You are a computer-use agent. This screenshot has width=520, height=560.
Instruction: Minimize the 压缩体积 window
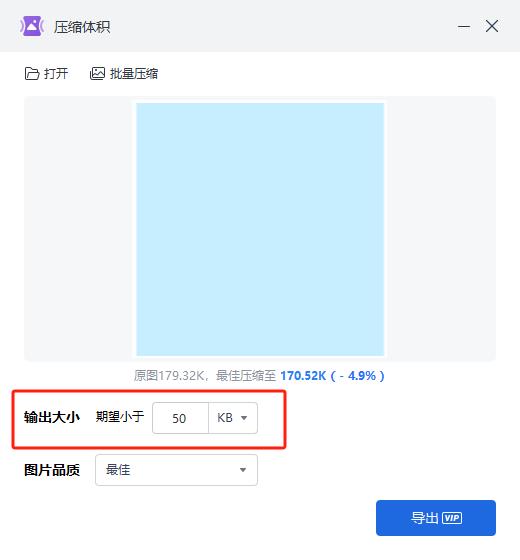point(464,26)
